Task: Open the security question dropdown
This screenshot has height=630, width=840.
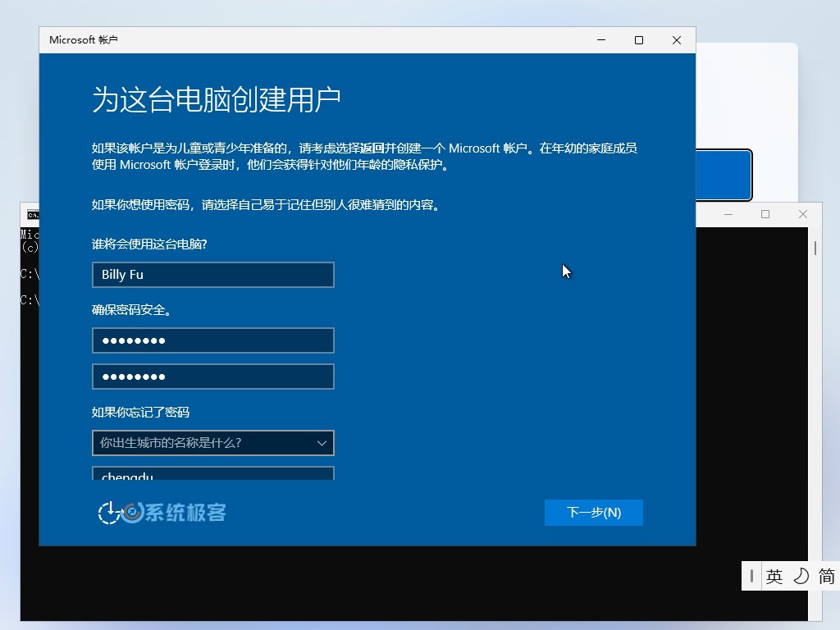Action: (x=213, y=443)
